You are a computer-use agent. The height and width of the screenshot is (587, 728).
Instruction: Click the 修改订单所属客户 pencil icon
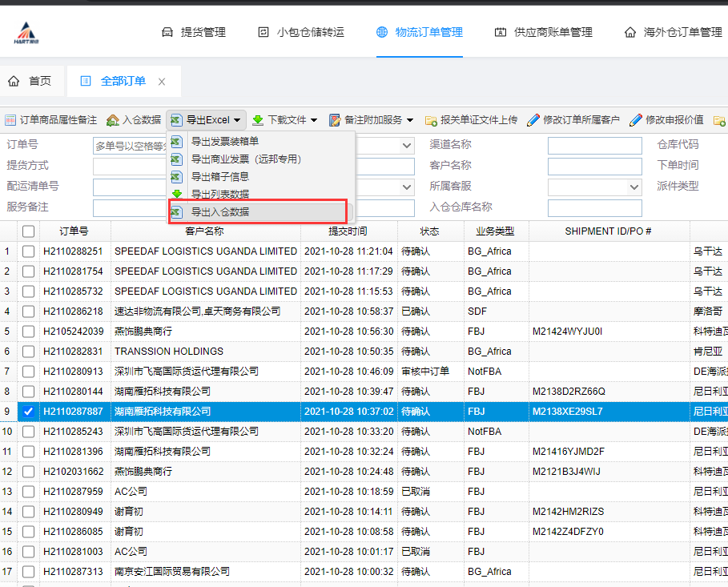click(x=533, y=120)
